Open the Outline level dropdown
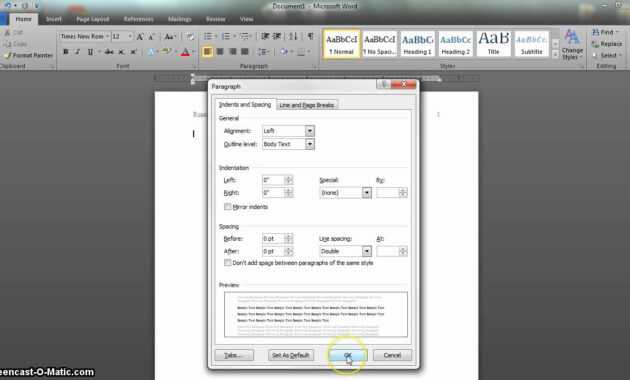 309,144
